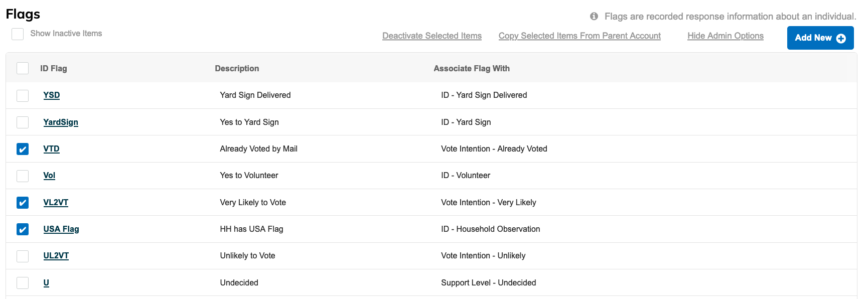Check the Vol flag checkbox
The height and width of the screenshot is (299, 868).
(x=22, y=175)
